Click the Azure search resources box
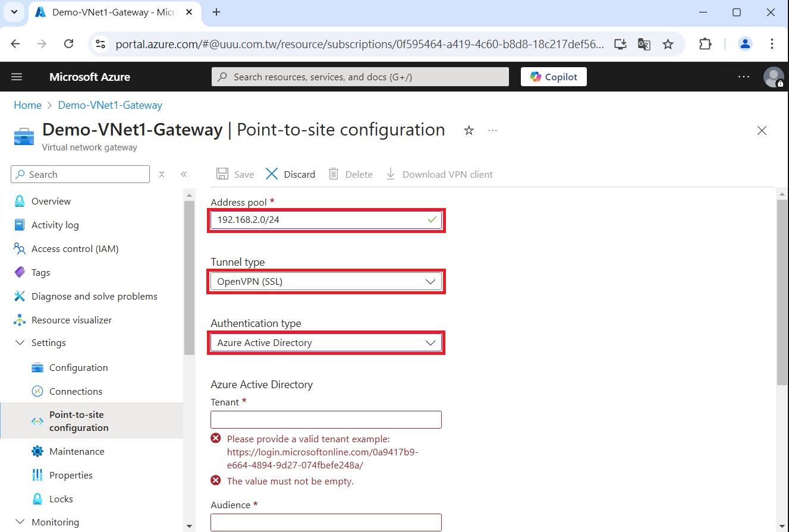 tap(360, 77)
